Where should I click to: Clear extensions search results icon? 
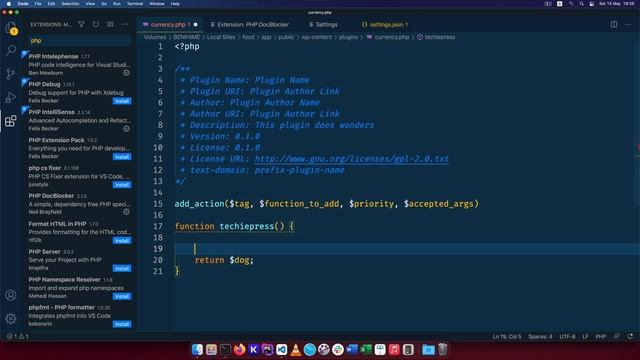pyautogui.click(x=110, y=24)
